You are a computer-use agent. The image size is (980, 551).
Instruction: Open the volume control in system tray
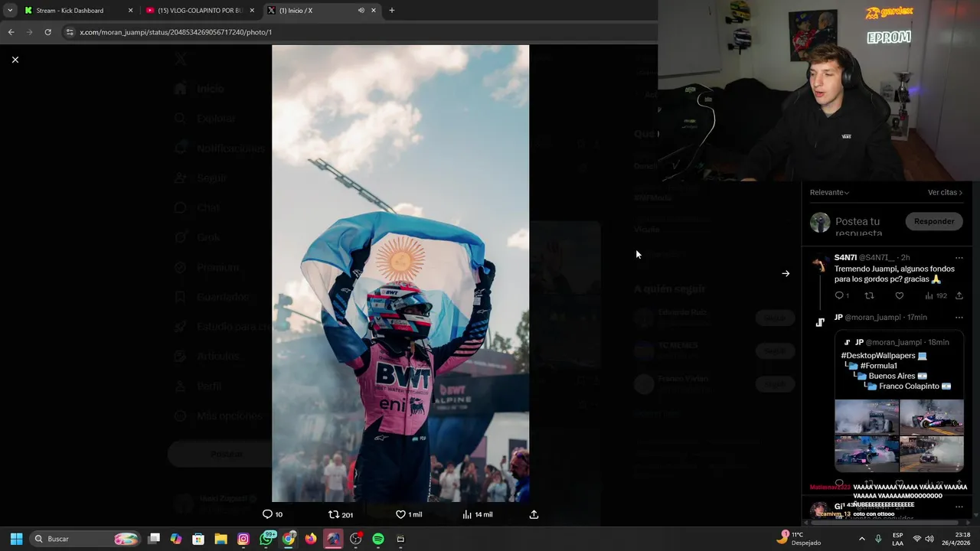pyautogui.click(x=930, y=539)
